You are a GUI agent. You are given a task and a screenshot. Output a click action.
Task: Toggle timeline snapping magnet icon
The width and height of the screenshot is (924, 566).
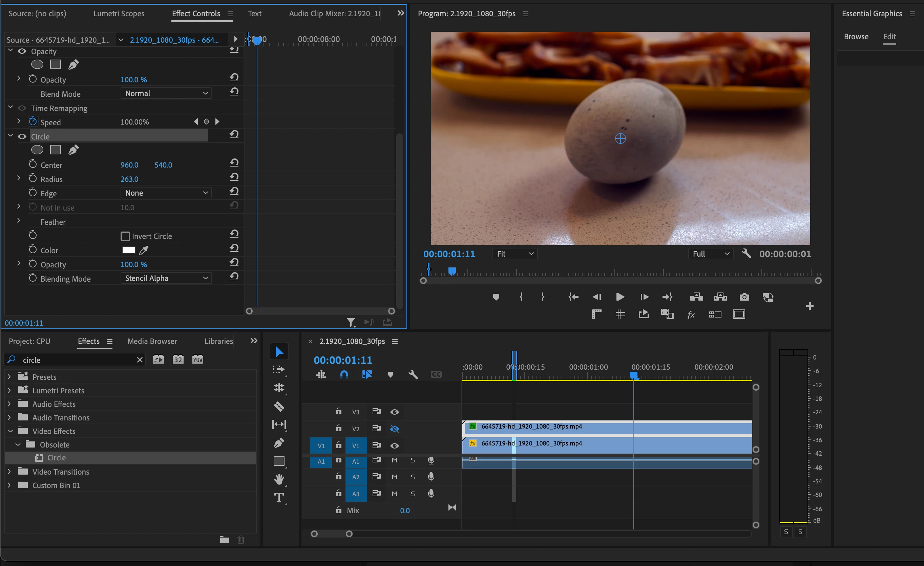pyautogui.click(x=344, y=374)
